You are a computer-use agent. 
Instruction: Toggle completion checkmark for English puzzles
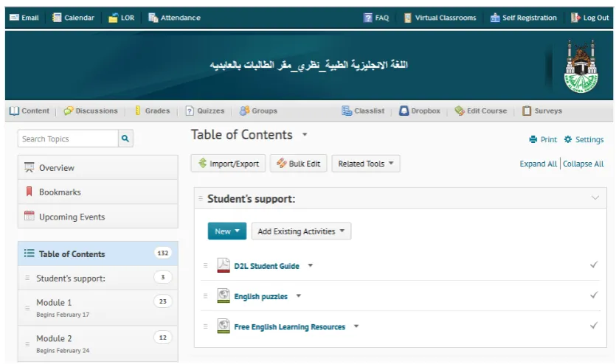click(x=594, y=295)
